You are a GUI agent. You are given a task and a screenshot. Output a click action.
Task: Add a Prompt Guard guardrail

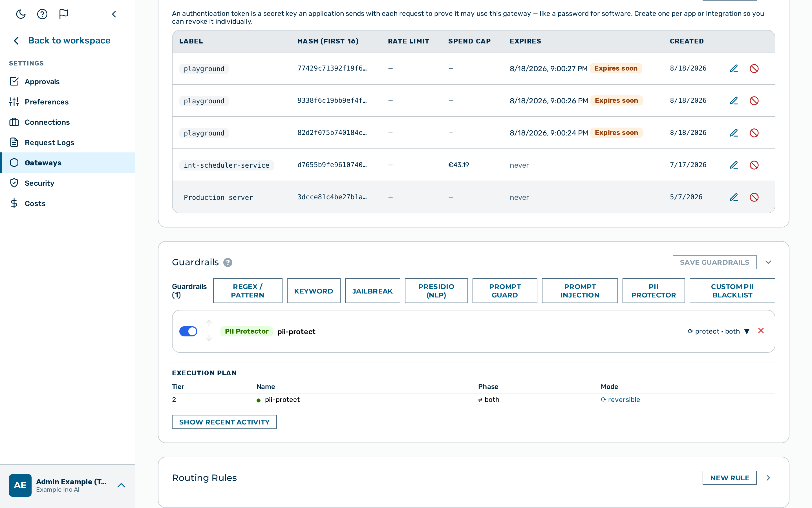click(x=505, y=291)
